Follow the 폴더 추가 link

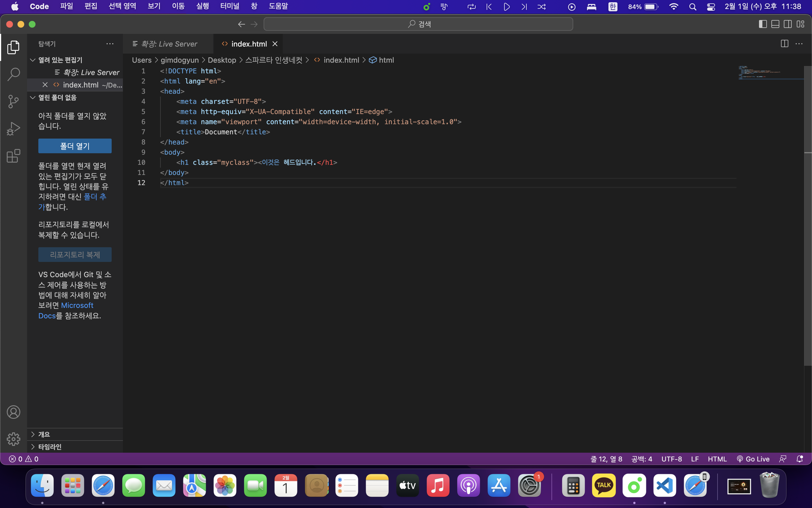click(95, 196)
